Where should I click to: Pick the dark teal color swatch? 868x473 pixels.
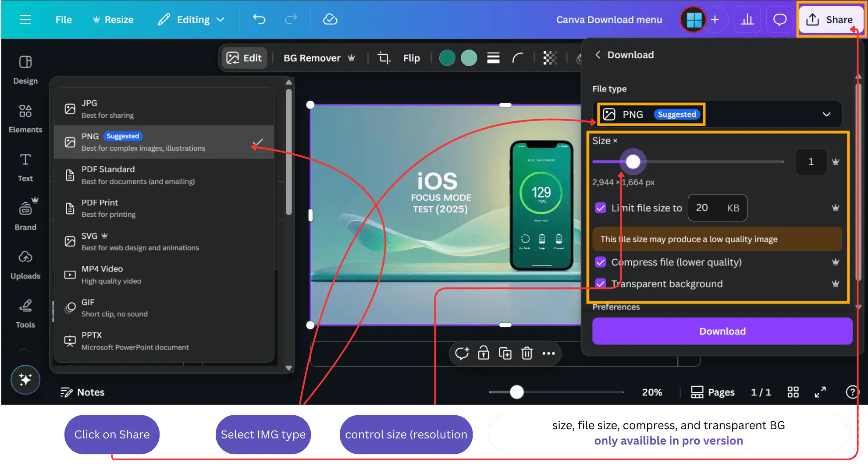tap(447, 58)
